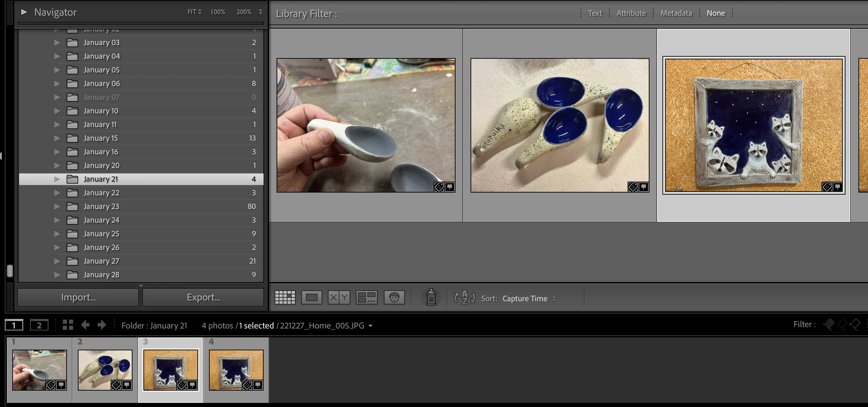868x407 pixels.
Task: Toggle rejected flag filter icon
Action: tap(855, 324)
